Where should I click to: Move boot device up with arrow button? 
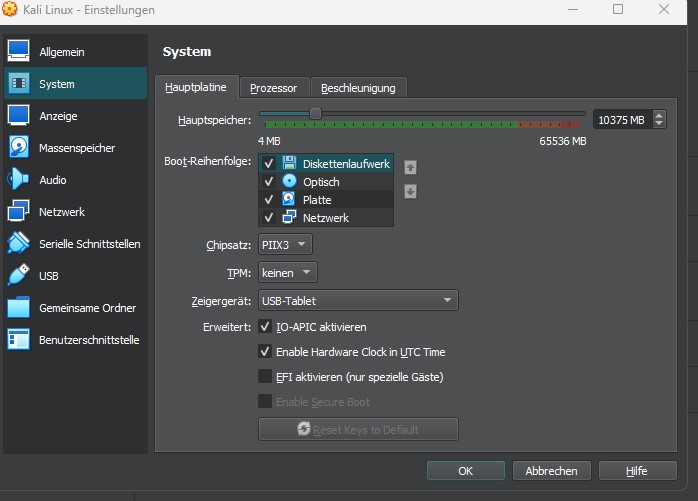coord(410,167)
